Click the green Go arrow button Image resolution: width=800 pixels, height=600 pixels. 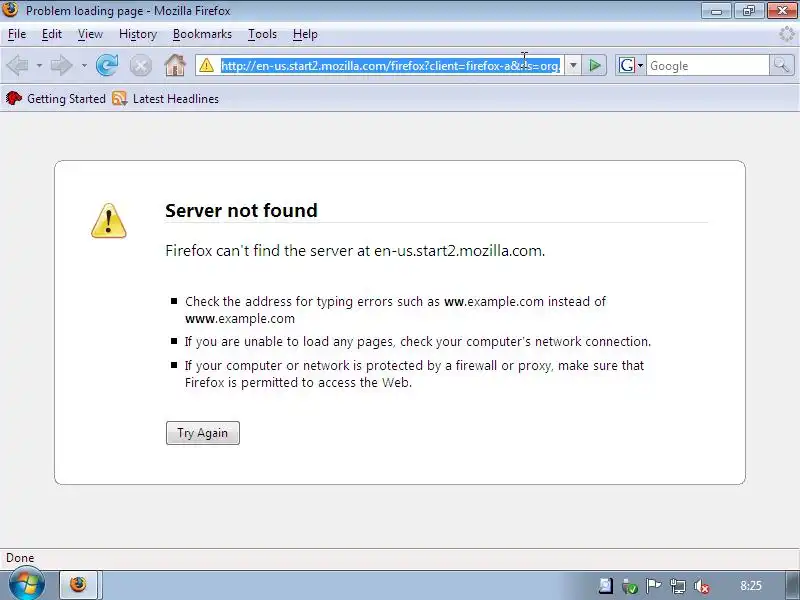pos(594,65)
